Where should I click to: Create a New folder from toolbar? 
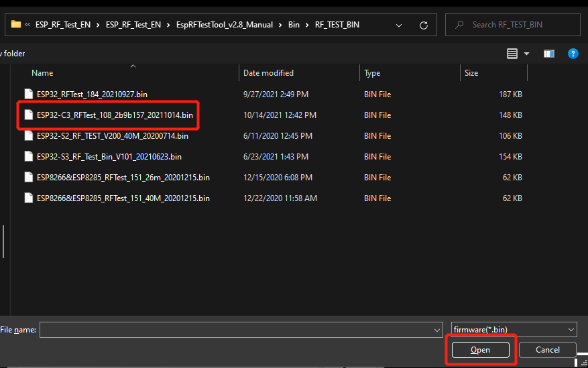(x=12, y=54)
